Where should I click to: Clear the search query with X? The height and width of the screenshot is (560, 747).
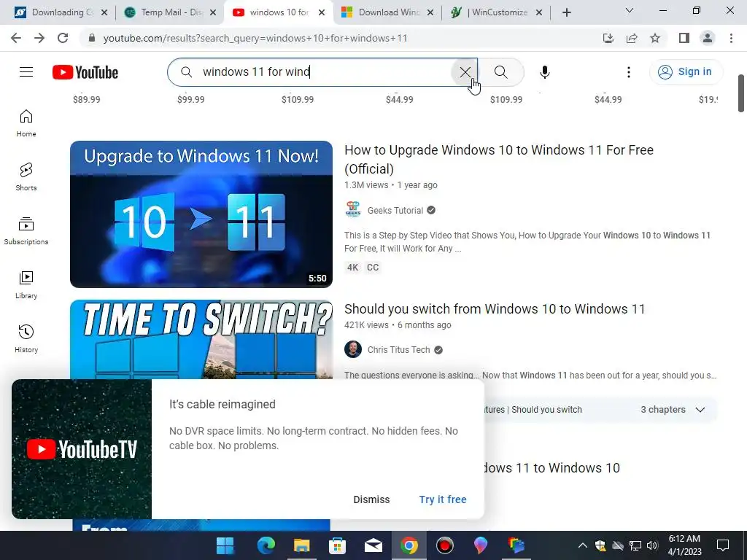465,72
